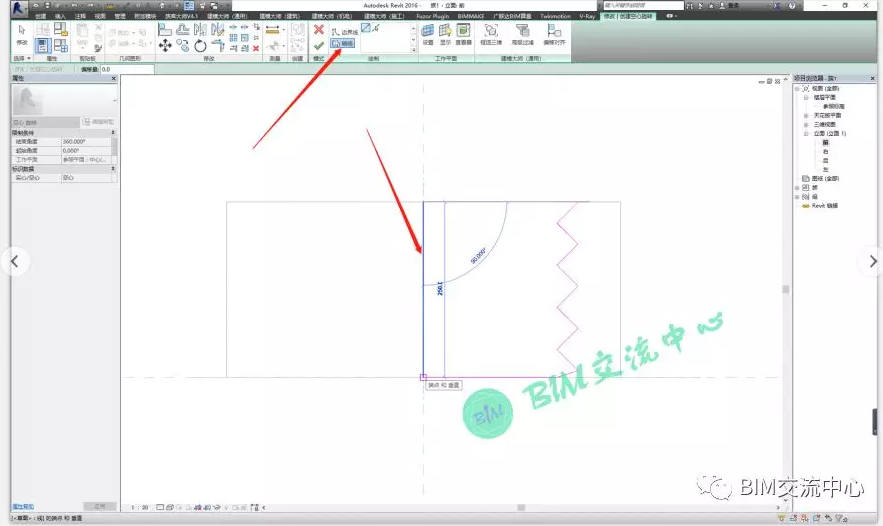The height and width of the screenshot is (526, 883).
Task: Open the Twinmotion ribbon tab
Action: coord(555,16)
